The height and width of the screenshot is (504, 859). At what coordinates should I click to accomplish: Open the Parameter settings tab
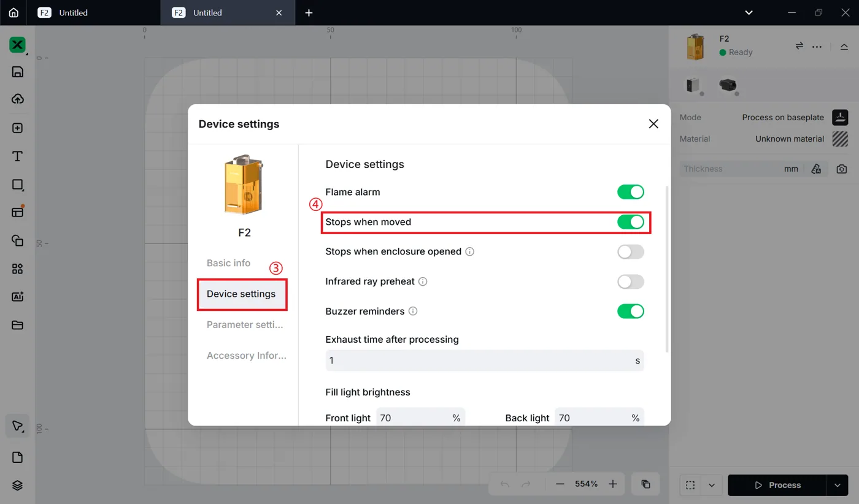click(x=245, y=325)
